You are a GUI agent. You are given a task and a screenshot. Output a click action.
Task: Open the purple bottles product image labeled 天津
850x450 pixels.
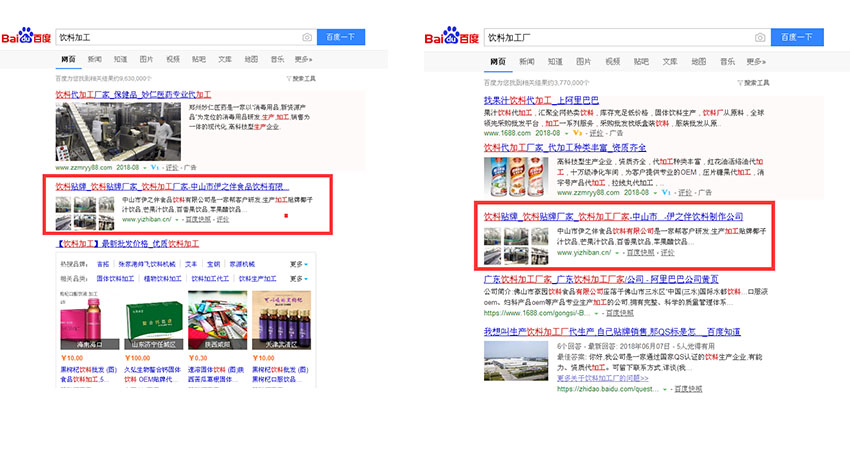[x=281, y=320]
